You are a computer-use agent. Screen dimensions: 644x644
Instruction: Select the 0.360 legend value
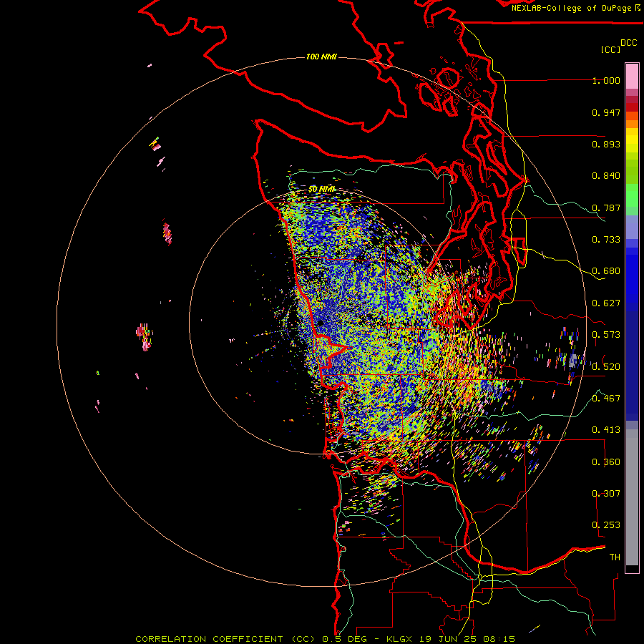(x=606, y=462)
